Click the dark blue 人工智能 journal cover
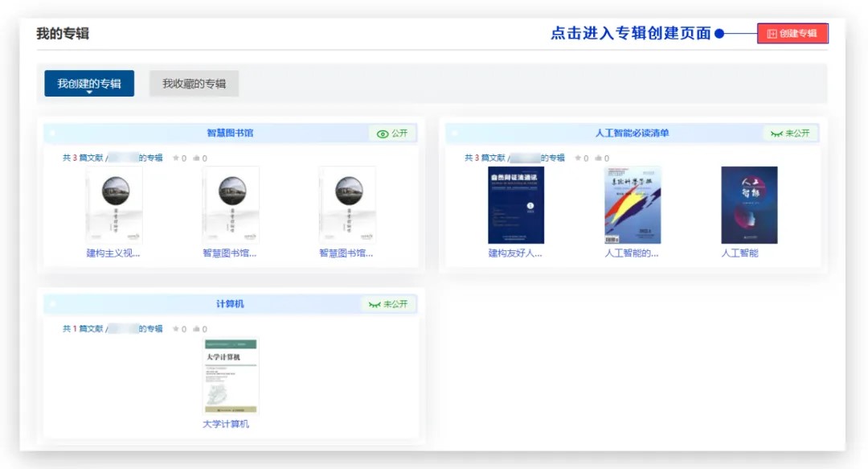The width and height of the screenshot is (868, 469). (x=749, y=205)
